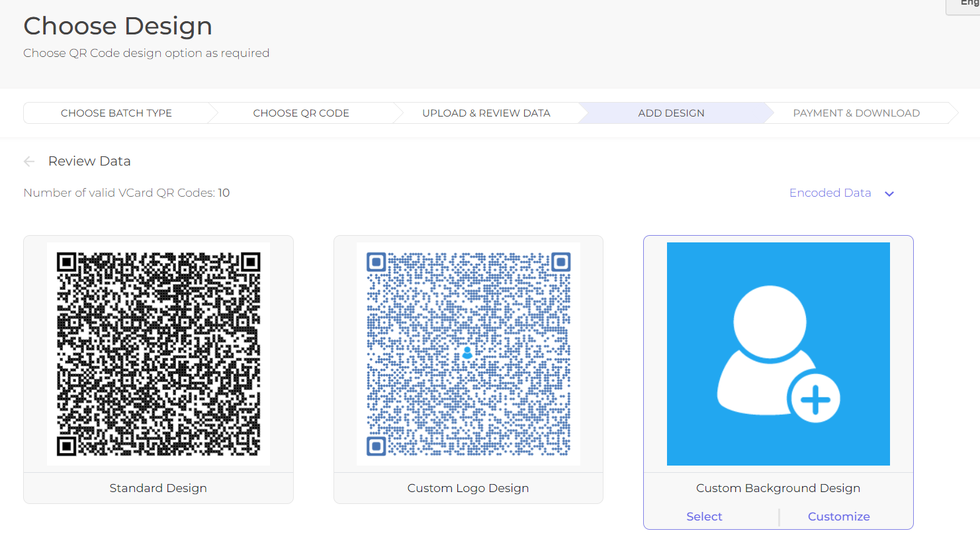Return to Upload & Review Data step
The image size is (980, 551).
(486, 113)
